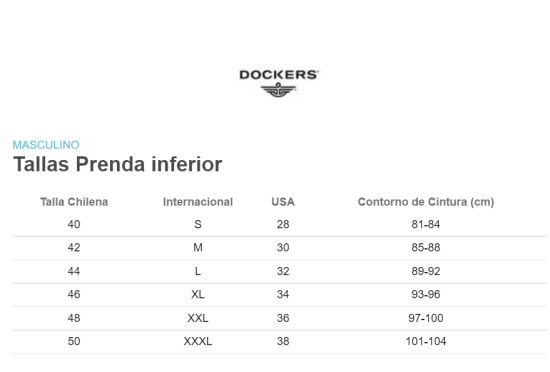Viewport: 550px width, 372px height.
Task: Click Chilean size 40 cell
Action: click(x=74, y=224)
